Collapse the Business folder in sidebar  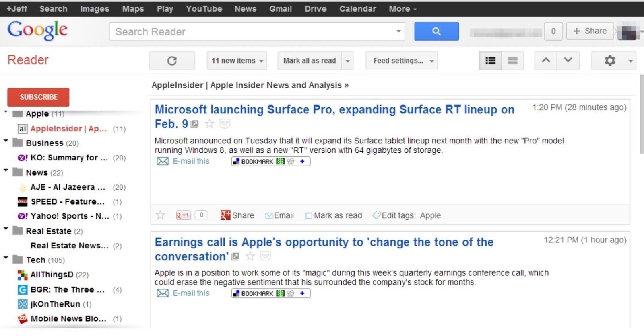(6, 141)
